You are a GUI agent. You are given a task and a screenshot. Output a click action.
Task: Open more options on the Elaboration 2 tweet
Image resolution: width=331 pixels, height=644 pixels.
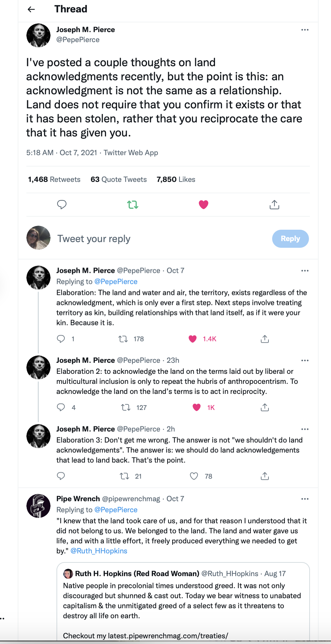click(305, 360)
